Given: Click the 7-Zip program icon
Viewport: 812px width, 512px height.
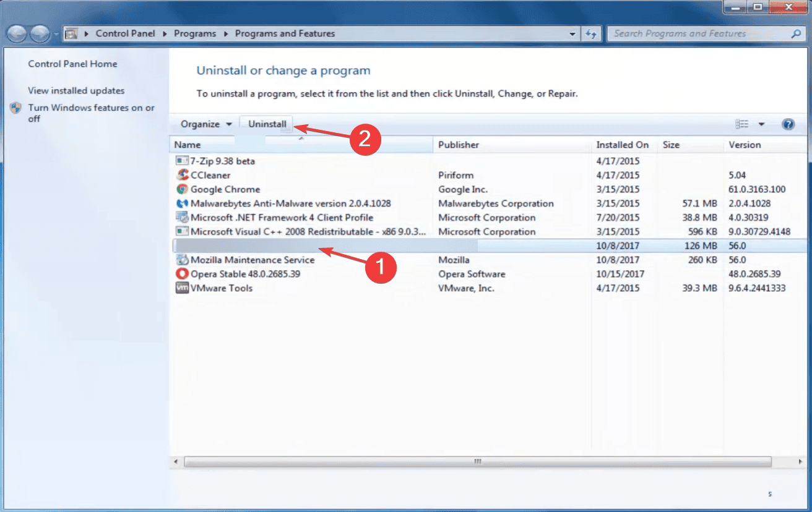Looking at the screenshot, I should coord(182,161).
